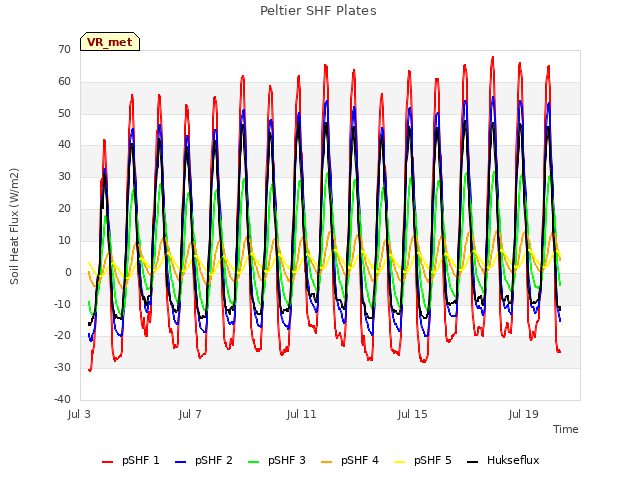
Task: Click the -40 y-axis tick label
Action: [x=62, y=399]
